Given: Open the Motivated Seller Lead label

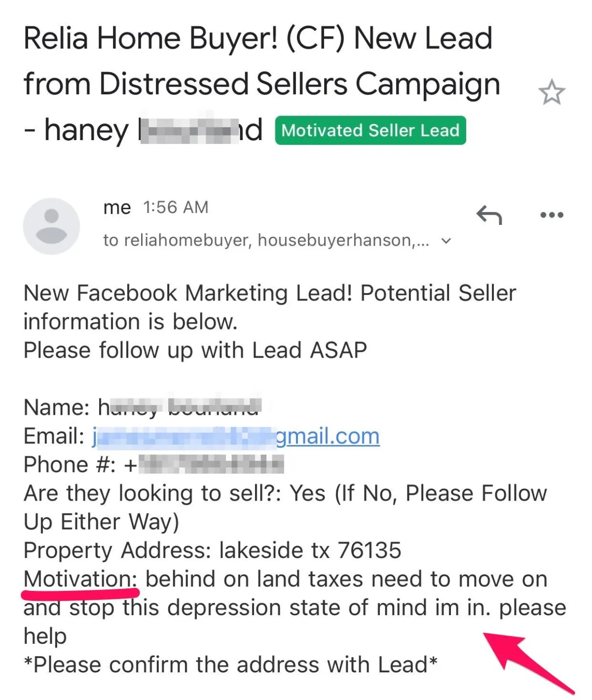Looking at the screenshot, I should click(370, 130).
